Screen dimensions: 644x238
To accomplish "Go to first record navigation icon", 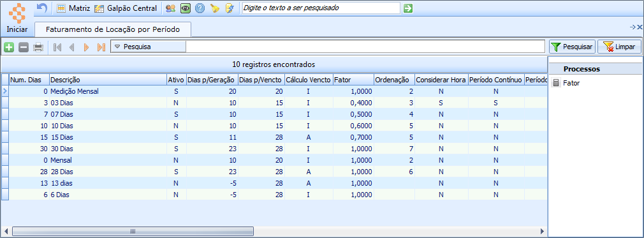I will [57, 47].
